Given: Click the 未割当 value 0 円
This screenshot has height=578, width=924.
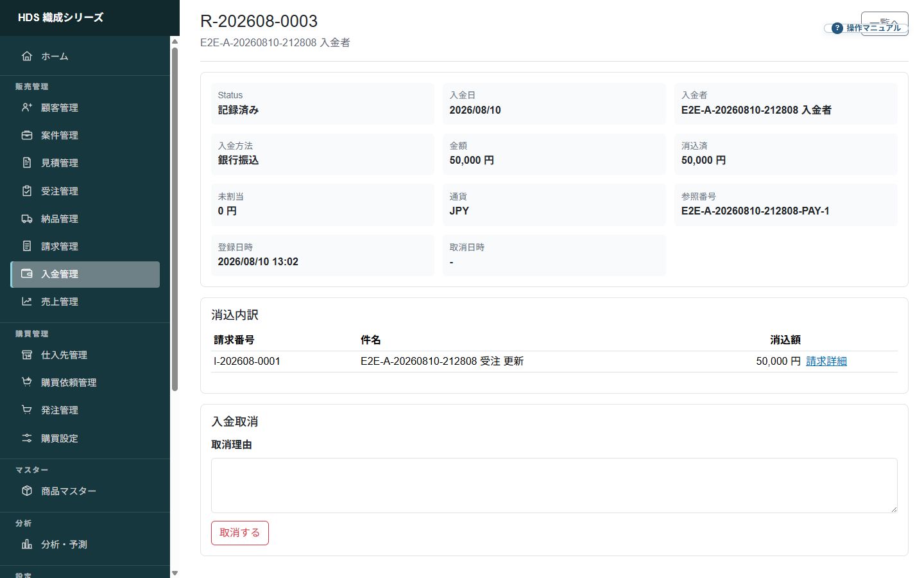Looking at the screenshot, I should pos(227,211).
